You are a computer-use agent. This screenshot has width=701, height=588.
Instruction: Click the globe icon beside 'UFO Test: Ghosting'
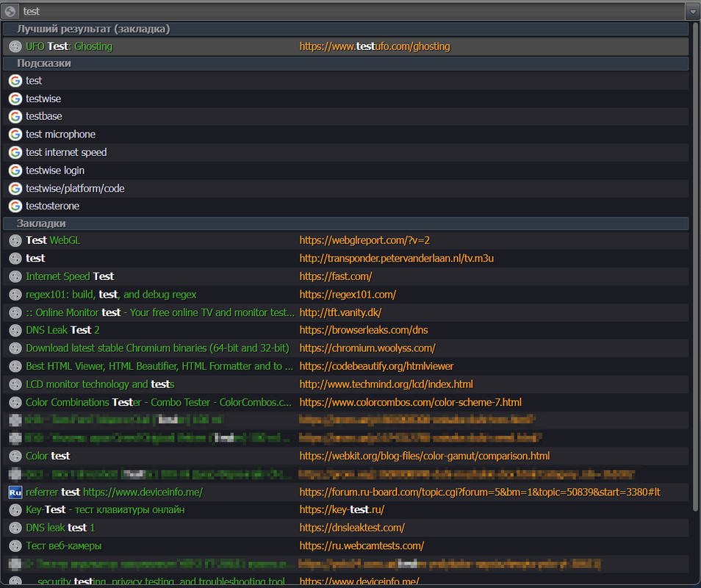coord(15,46)
